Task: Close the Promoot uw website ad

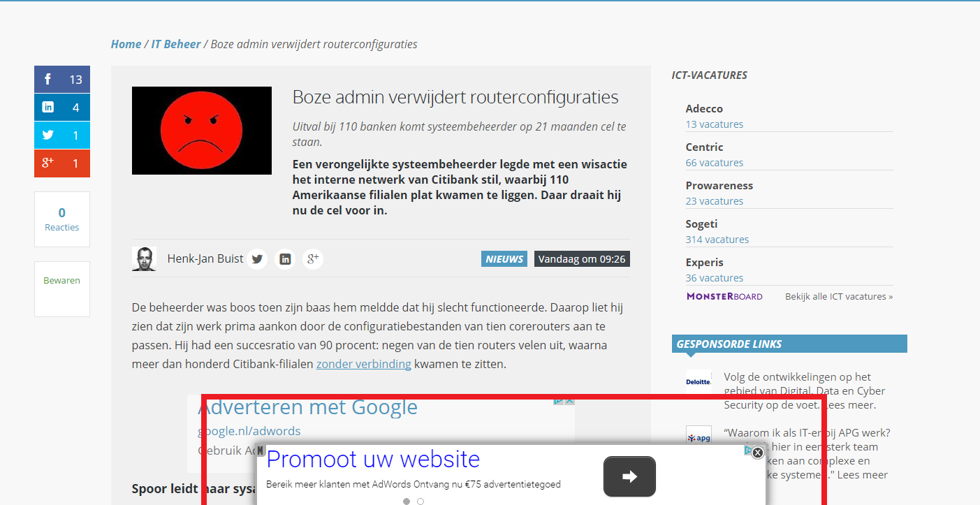Action: [x=758, y=453]
